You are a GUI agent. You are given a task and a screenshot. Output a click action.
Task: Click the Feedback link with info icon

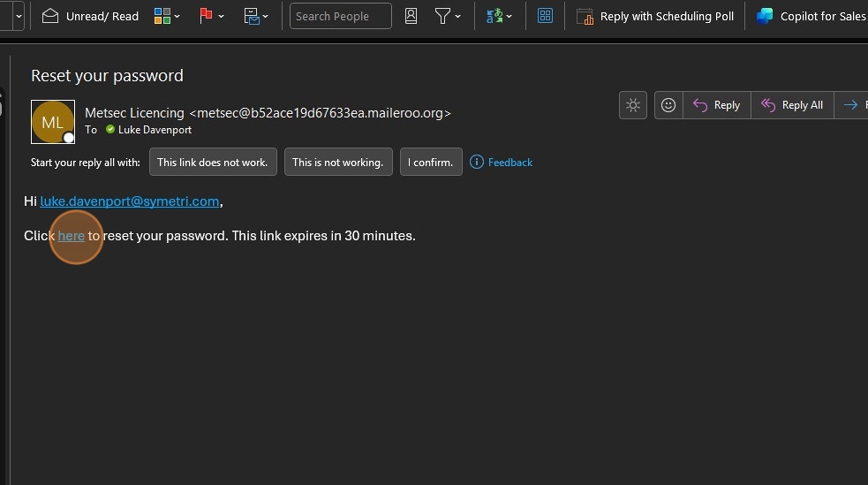(x=502, y=163)
